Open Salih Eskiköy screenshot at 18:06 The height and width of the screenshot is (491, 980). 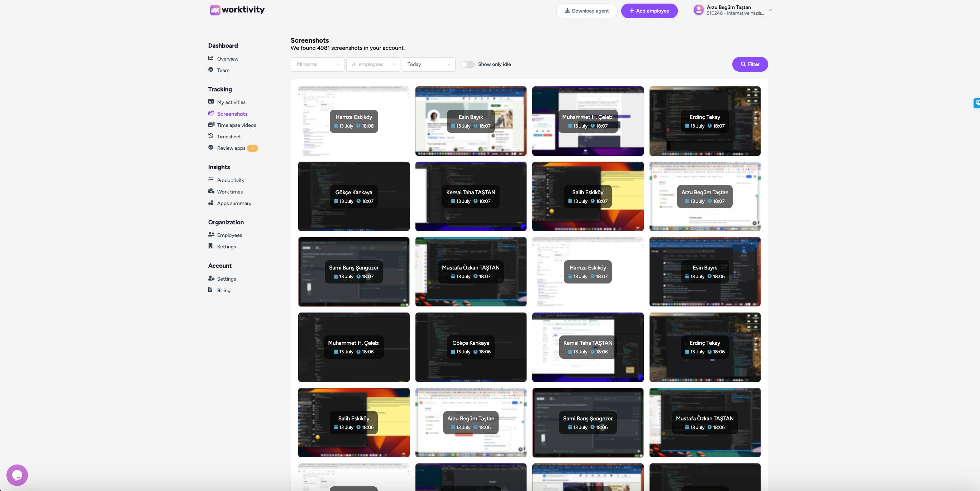pos(354,423)
